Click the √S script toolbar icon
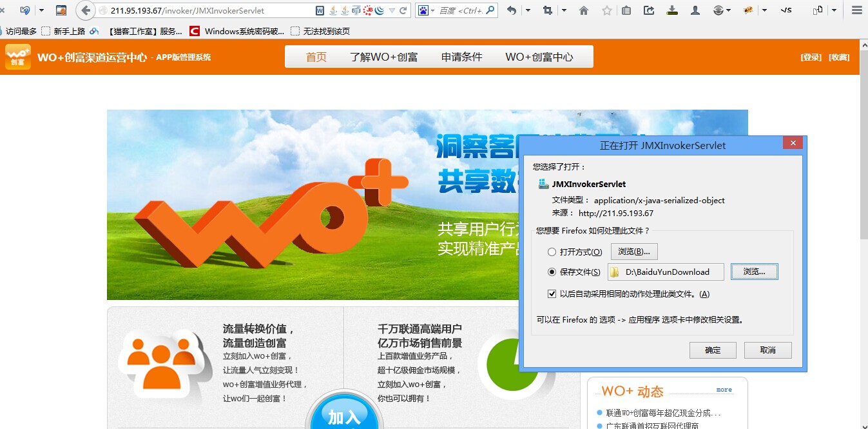Image resolution: width=868 pixels, height=429 pixels. pyautogui.click(x=786, y=10)
